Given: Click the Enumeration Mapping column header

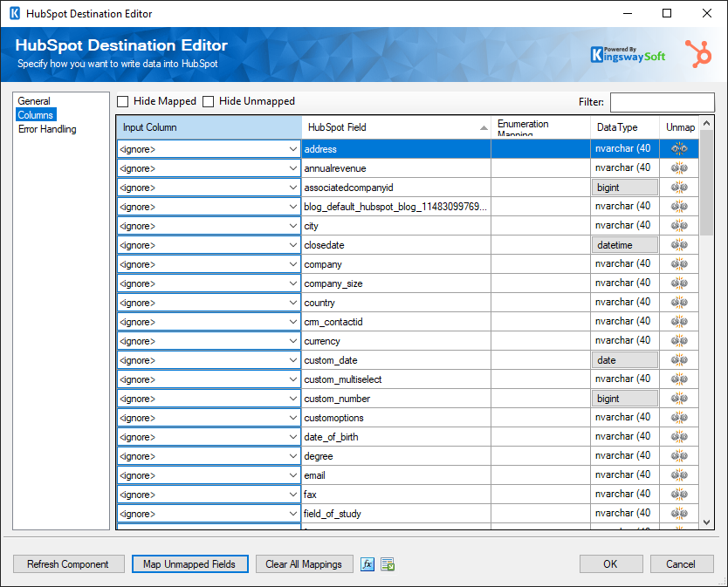Looking at the screenshot, I should tap(540, 127).
